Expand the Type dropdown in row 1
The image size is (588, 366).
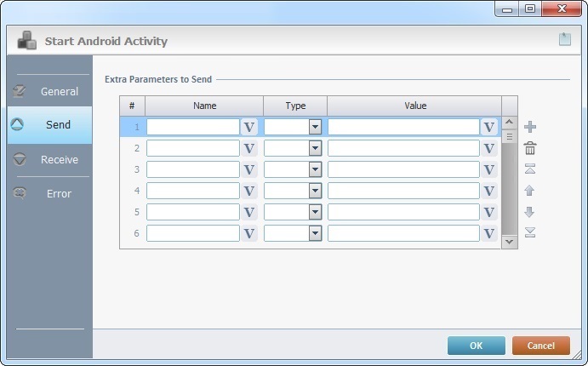(x=316, y=127)
